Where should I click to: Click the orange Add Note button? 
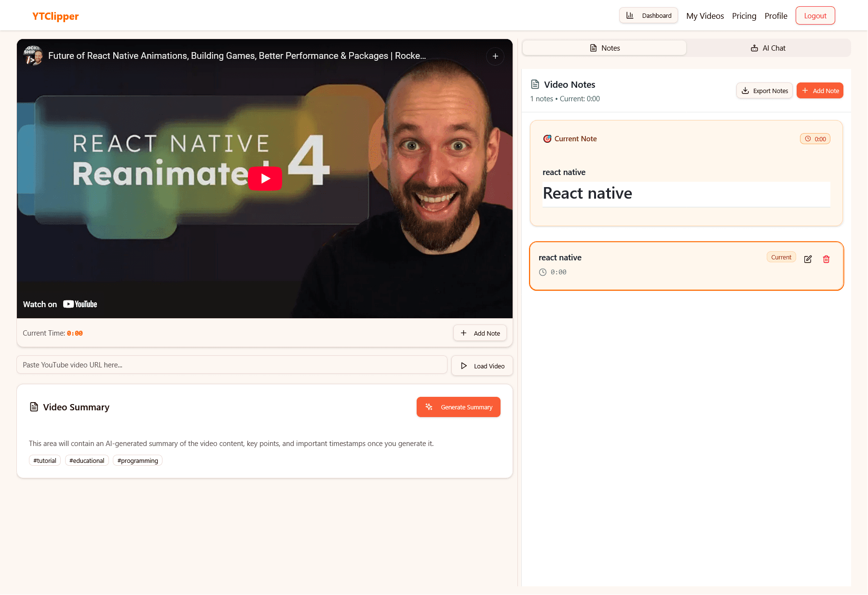tap(820, 91)
